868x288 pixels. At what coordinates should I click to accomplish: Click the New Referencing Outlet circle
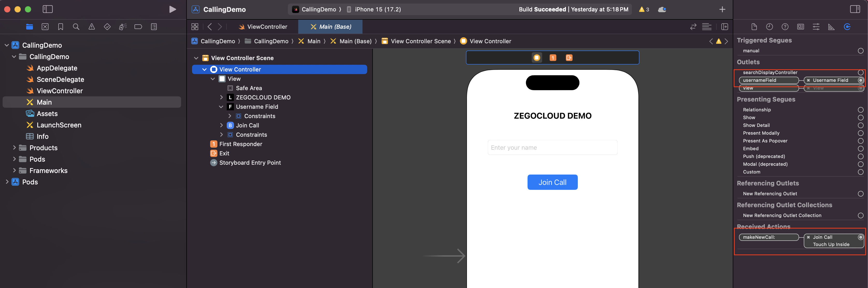click(860, 194)
